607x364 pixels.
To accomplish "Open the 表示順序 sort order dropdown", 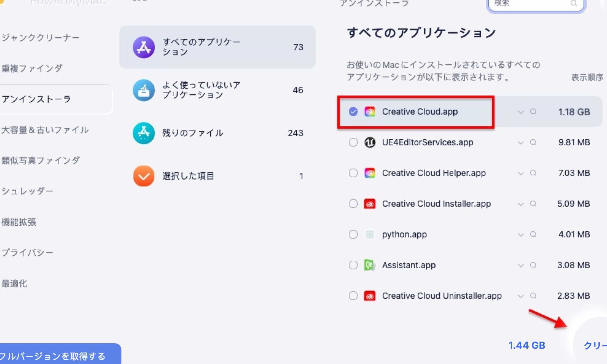I will tap(587, 77).
